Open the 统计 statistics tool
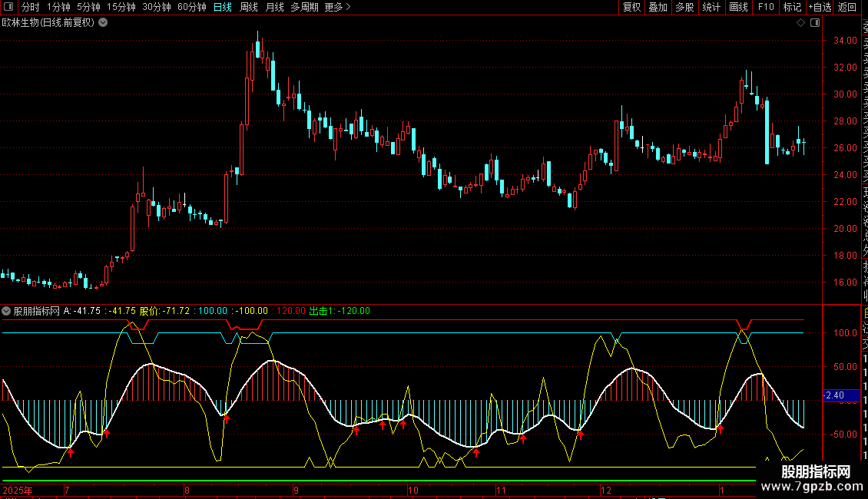This screenshot has width=868, height=499. [711, 8]
